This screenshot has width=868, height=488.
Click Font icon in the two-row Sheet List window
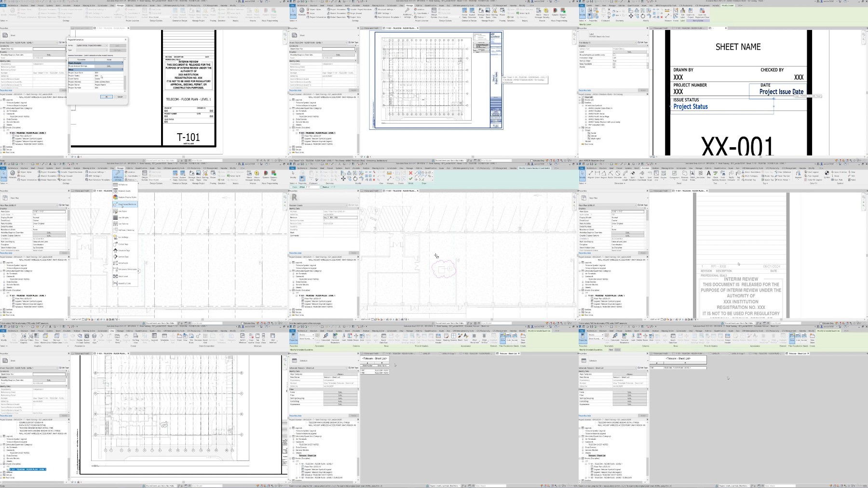(466, 337)
